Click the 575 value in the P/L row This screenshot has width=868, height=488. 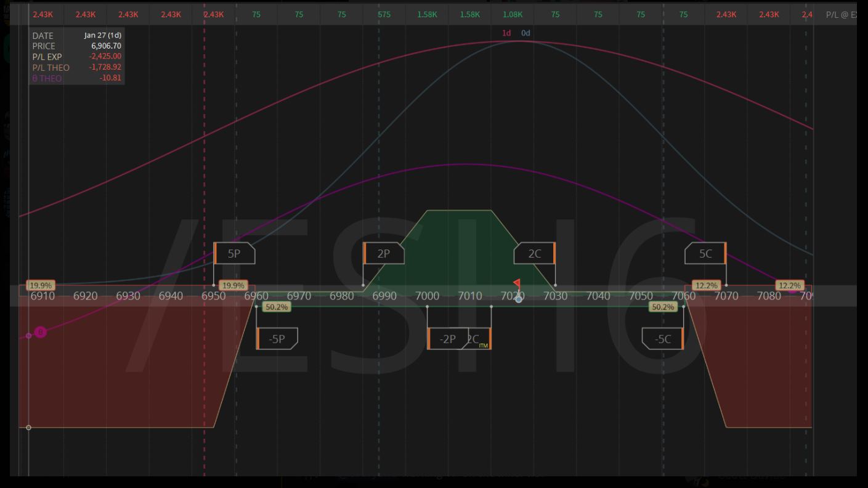[384, 14]
